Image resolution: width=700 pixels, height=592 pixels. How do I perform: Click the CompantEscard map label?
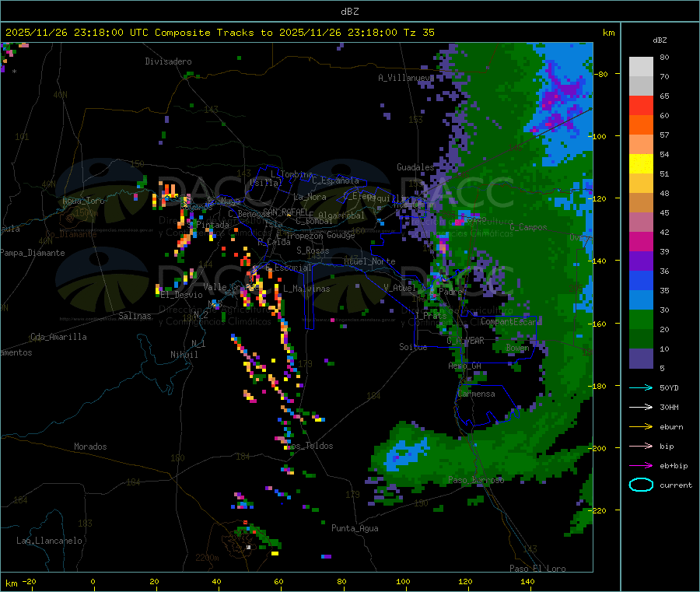512,322
